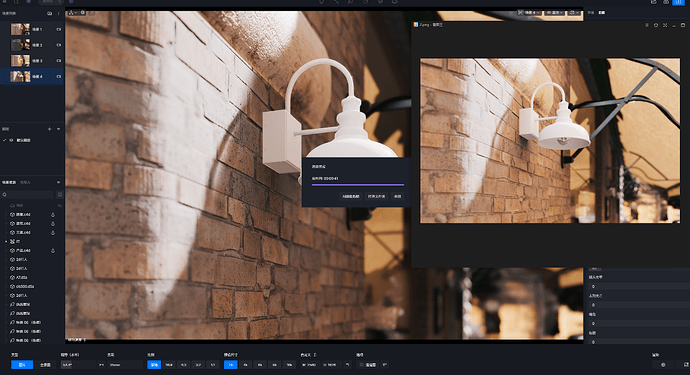
Task: Click the group icon of the expandable resource row
Action: click(12, 242)
